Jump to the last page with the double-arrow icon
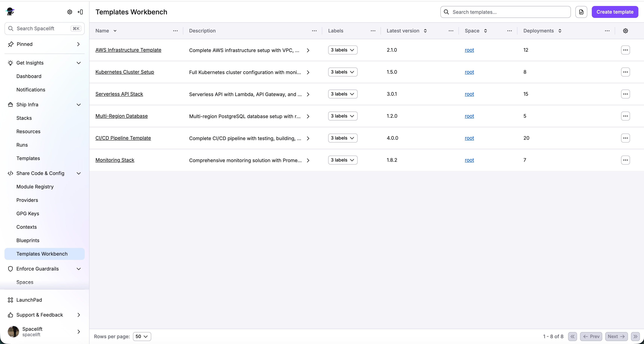The height and width of the screenshot is (344, 644). pyautogui.click(x=635, y=337)
